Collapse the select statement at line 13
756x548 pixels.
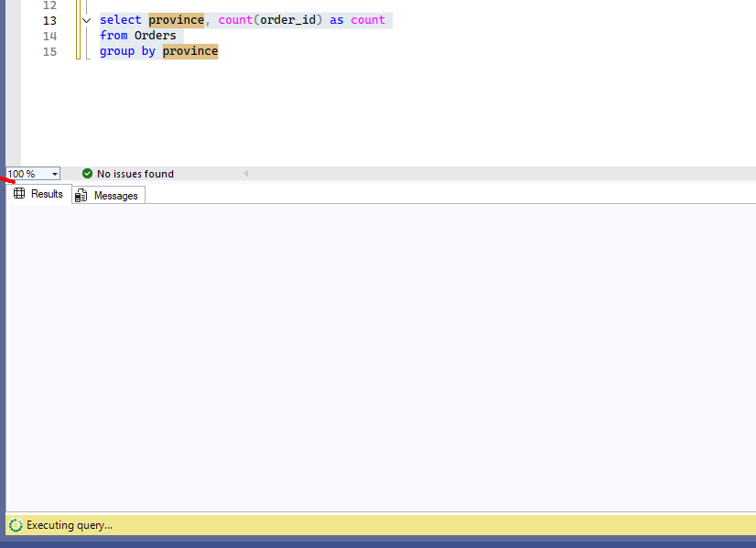[87, 20]
